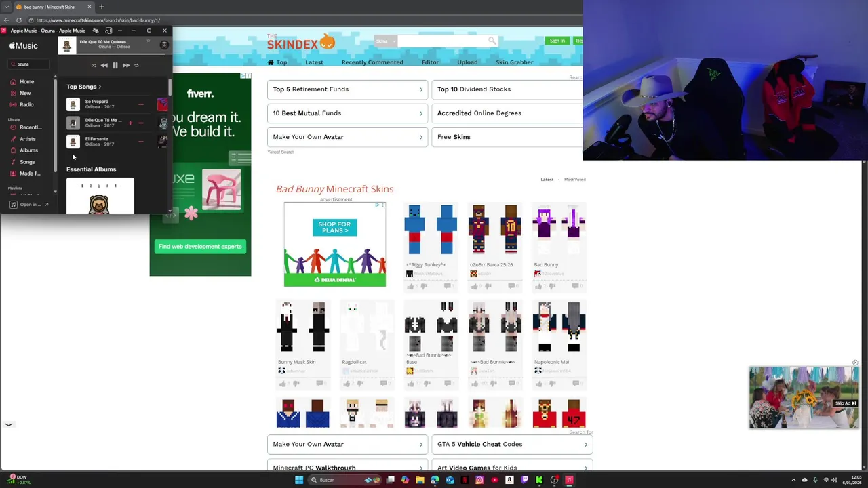Image resolution: width=868 pixels, height=488 pixels.
Task: Pause the current song in Apple Music
Action: point(115,66)
